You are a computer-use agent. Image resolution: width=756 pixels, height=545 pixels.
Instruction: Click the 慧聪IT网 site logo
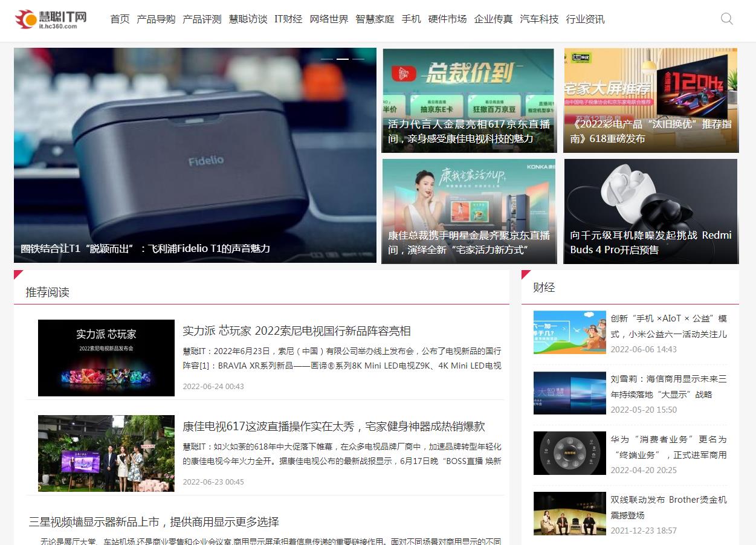[x=51, y=19]
